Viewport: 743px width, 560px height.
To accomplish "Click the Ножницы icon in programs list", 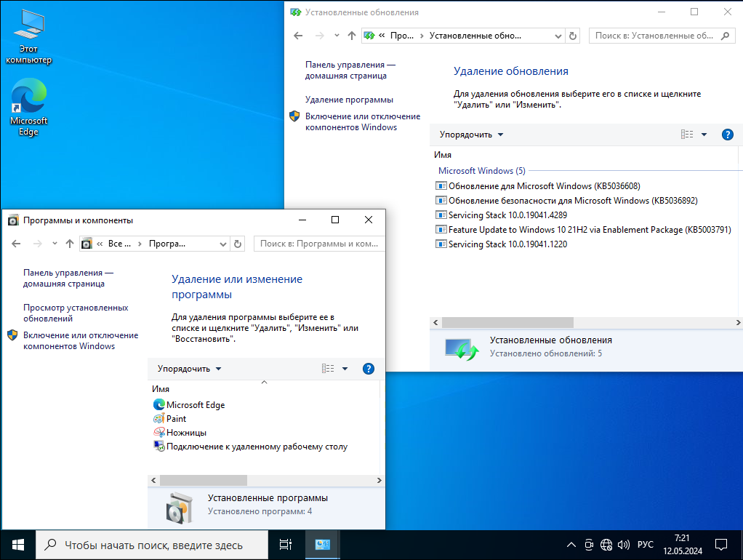I will tap(158, 433).
